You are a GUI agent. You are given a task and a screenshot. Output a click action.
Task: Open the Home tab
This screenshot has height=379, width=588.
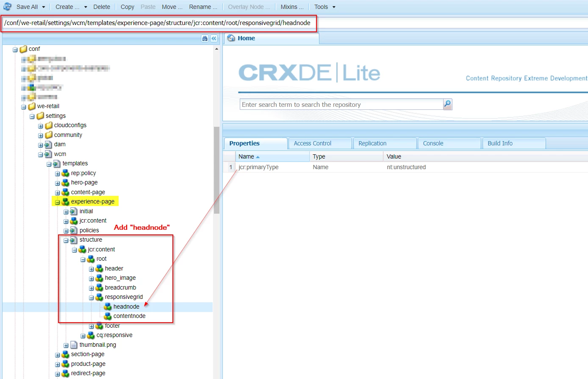[271, 38]
